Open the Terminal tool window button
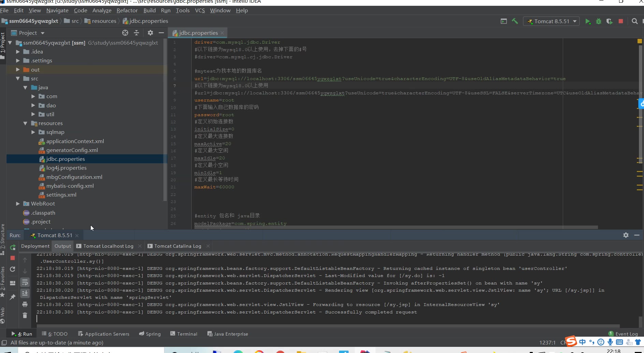Image resolution: width=644 pixels, height=353 pixels. click(x=184, y=334)
